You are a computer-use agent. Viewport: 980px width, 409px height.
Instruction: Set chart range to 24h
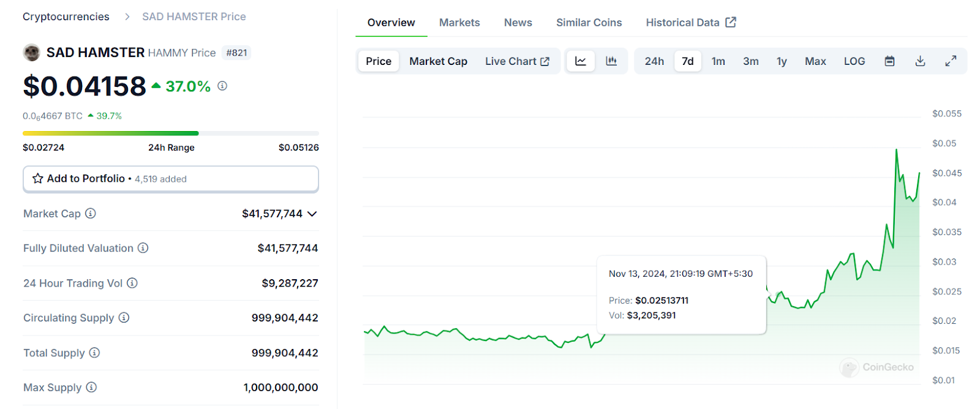654,61
